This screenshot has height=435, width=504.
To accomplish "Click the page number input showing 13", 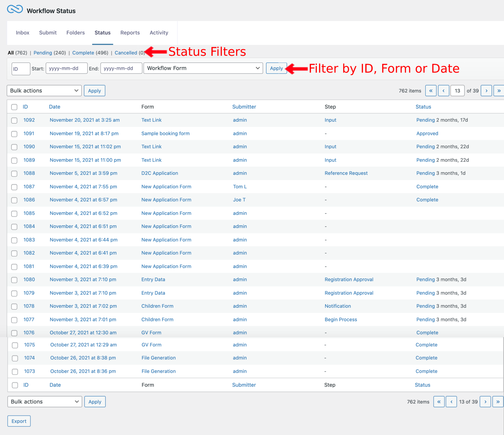I will coord(457,90).
